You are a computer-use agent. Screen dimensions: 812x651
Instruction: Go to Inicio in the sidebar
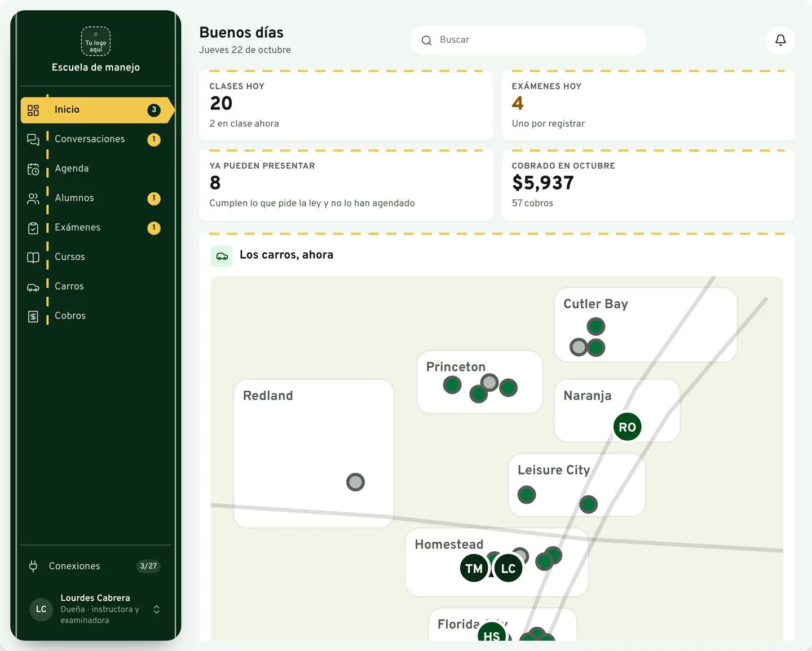pyautogui.click(x=97, y=110)
